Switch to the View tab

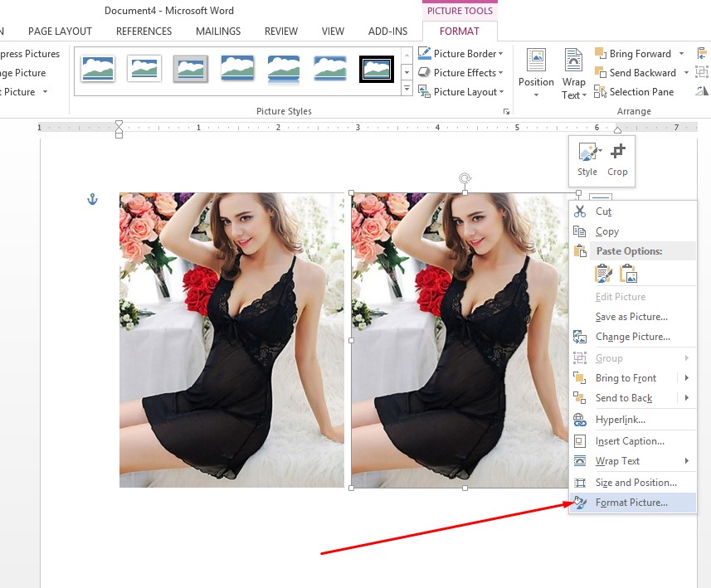333,31
